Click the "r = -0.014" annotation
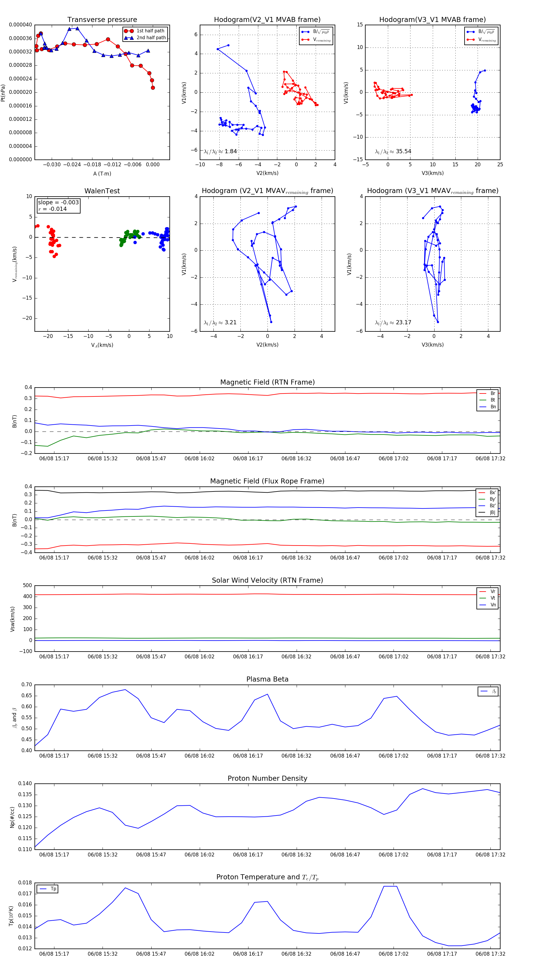Screen dimensions: 535x980 (52, 209)
